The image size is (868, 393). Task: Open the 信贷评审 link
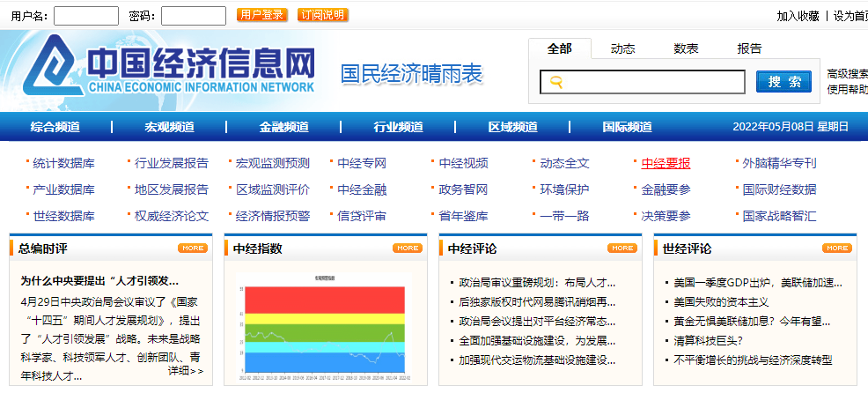[362, 216]
